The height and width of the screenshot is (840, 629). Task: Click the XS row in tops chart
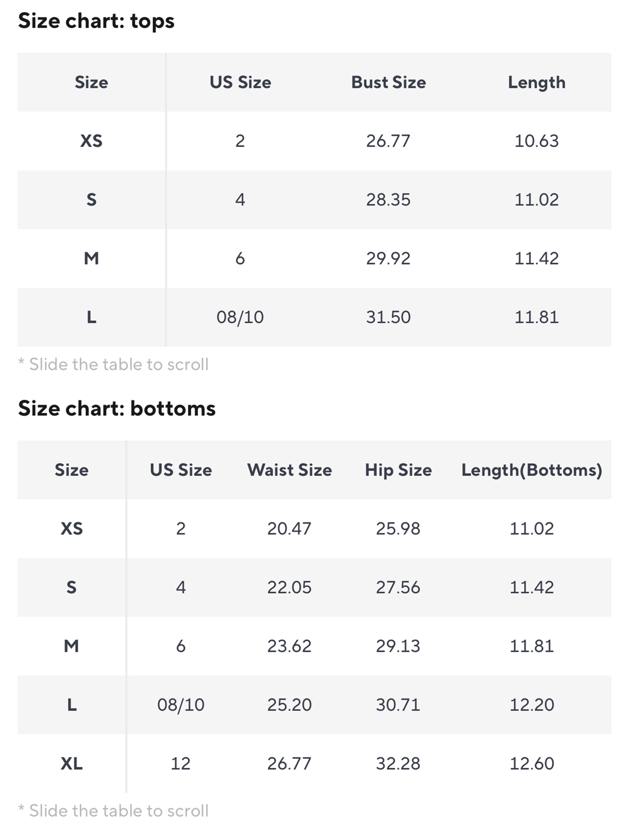[x=91, y=141]
